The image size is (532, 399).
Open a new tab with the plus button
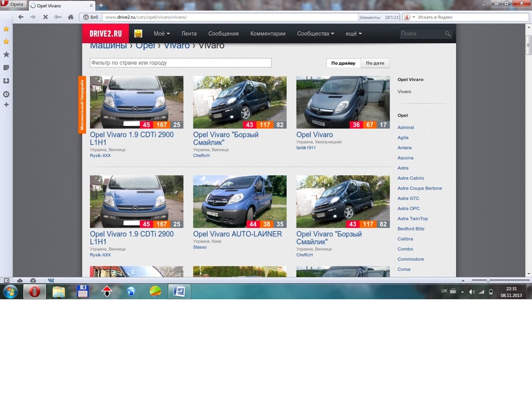[x=101, y=6]
